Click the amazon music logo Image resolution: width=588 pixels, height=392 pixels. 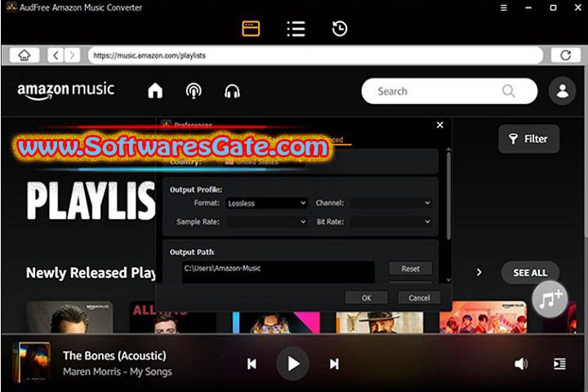coord(65,91)
